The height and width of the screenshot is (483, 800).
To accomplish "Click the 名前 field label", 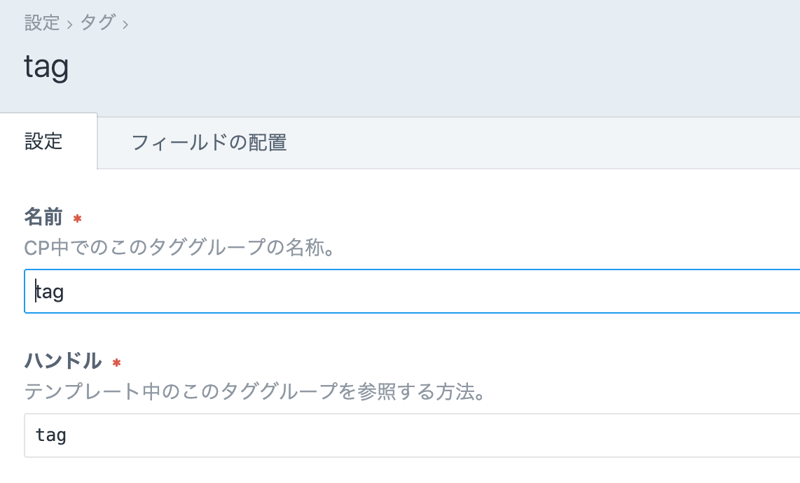I will point(44,217).
